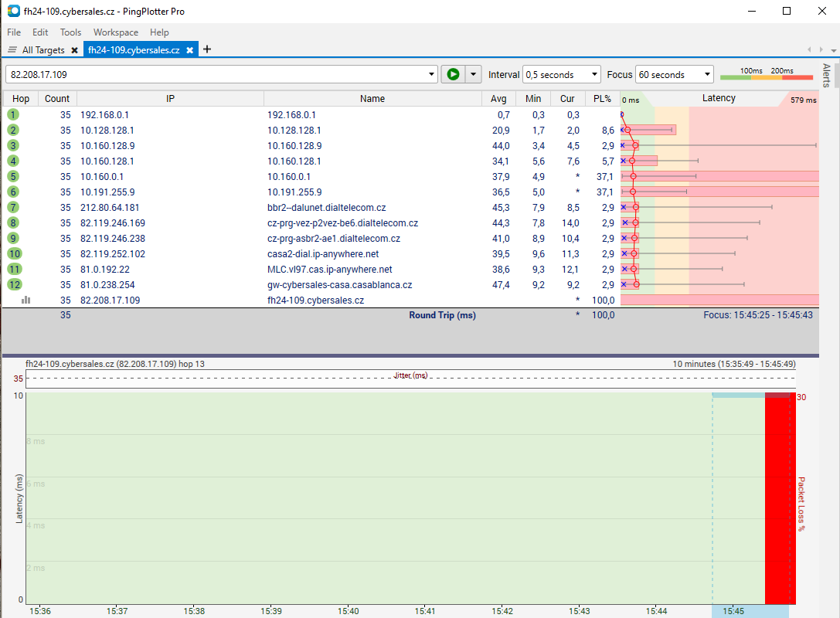This screenshot has width=840, height=618.
Task: Sort the table by the PL% column header
Action: click(601, 99)
